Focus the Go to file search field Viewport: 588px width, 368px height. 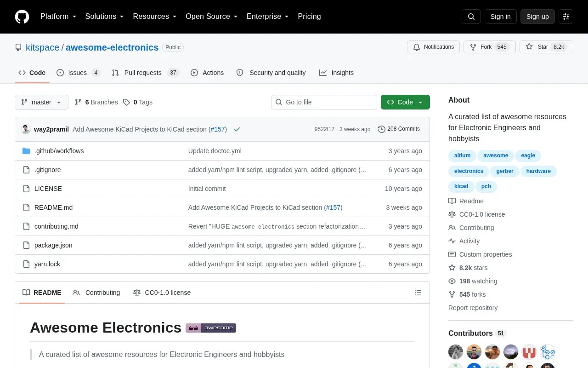[324, 102]
